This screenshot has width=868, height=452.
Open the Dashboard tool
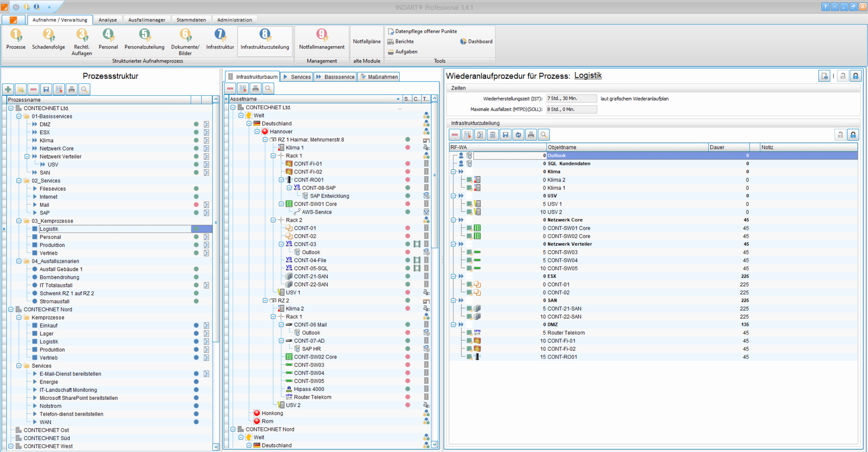(x=476, y=41)
